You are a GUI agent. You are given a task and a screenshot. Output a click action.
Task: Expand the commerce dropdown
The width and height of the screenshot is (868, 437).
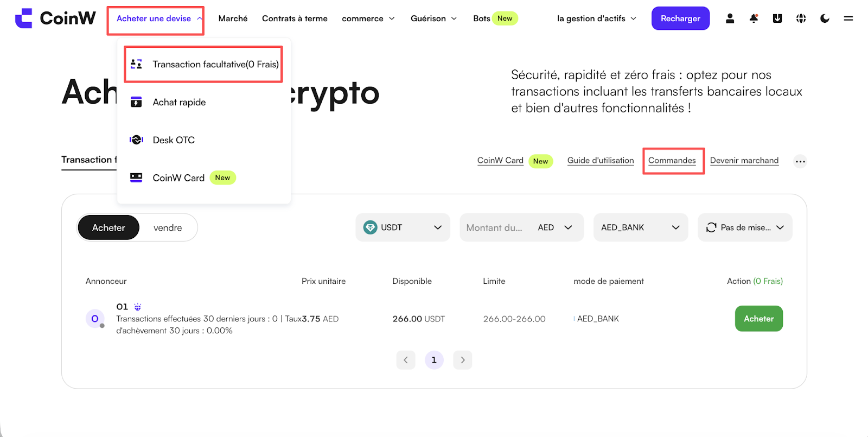[368, 18]
